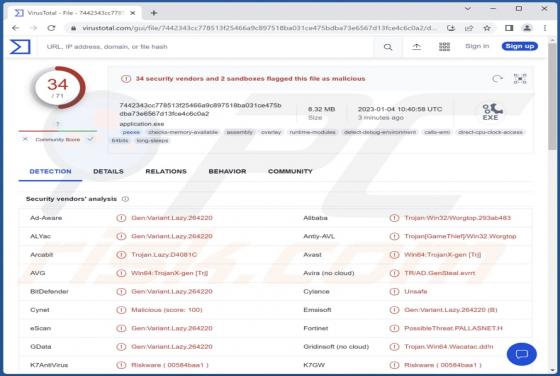Click the Trojan.Lazy.D4081C detection by Arcabit

[164, 255]
